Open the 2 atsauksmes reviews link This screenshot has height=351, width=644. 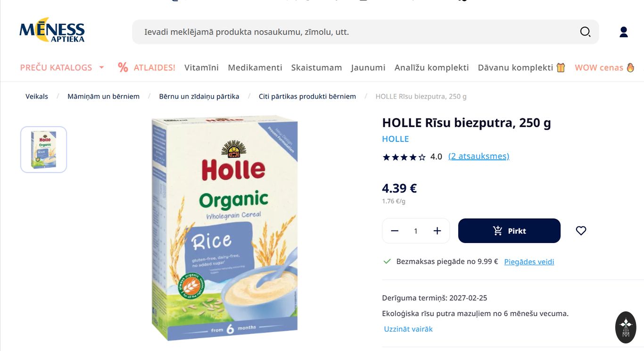[479, 156]
